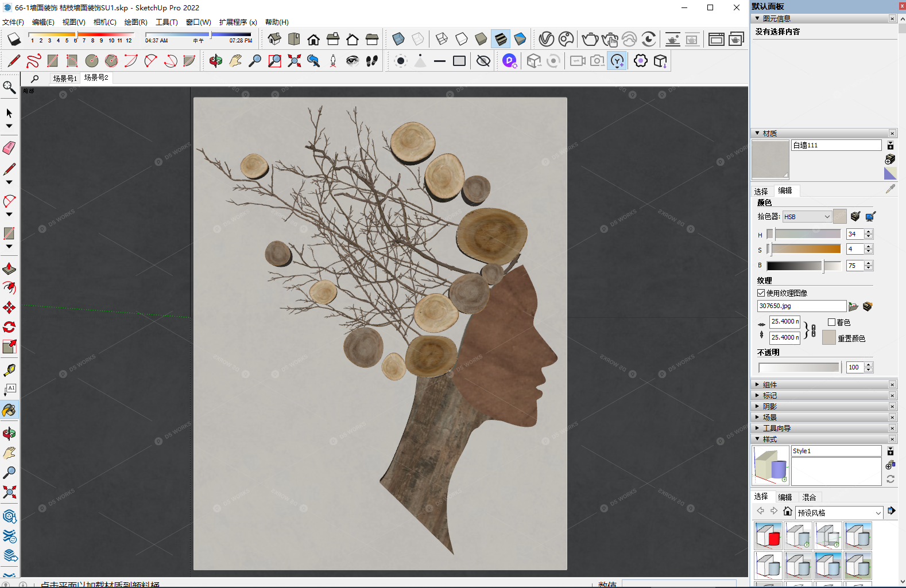Collapse the 样式 panel

click(x=757, y=439)
